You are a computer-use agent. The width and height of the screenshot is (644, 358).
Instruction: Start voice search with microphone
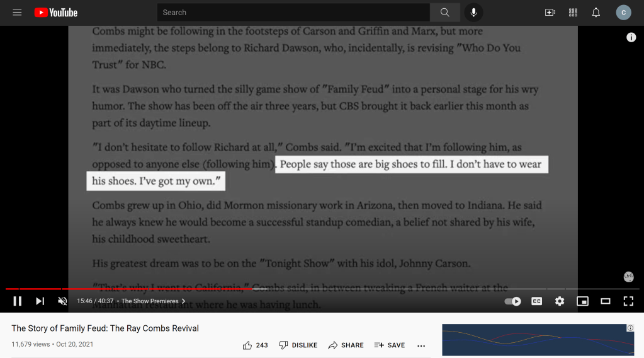(x=474, y=13)
